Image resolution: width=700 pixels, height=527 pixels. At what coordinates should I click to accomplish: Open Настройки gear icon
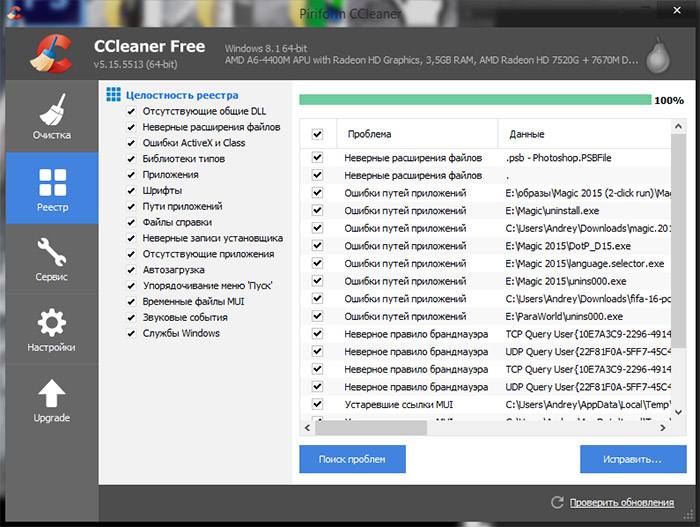click(50, 322)
